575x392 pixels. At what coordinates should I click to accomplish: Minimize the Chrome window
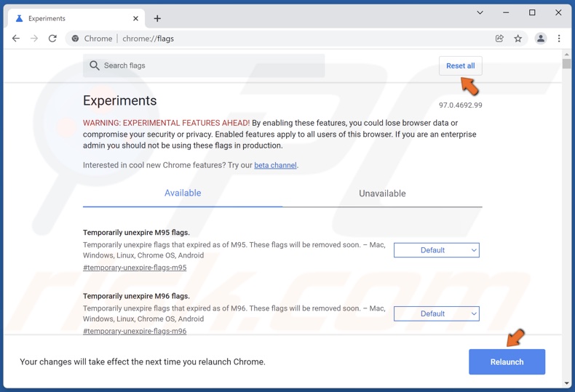click(x=506, y=12)
